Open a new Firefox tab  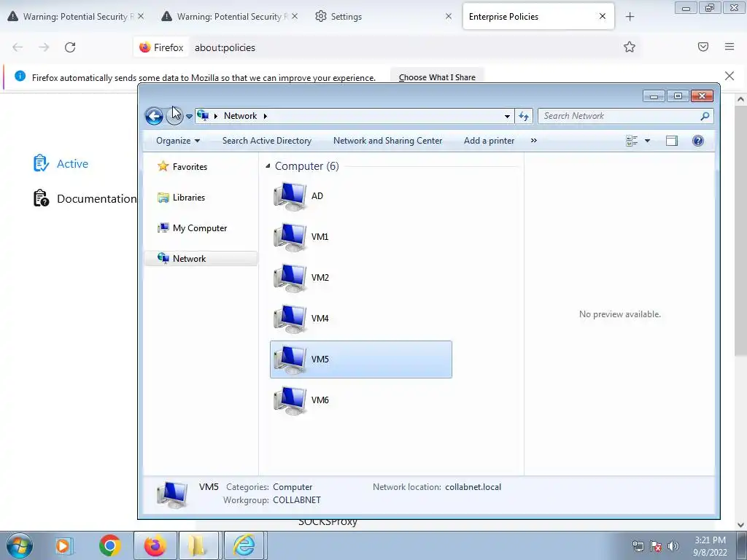[630, 17]
